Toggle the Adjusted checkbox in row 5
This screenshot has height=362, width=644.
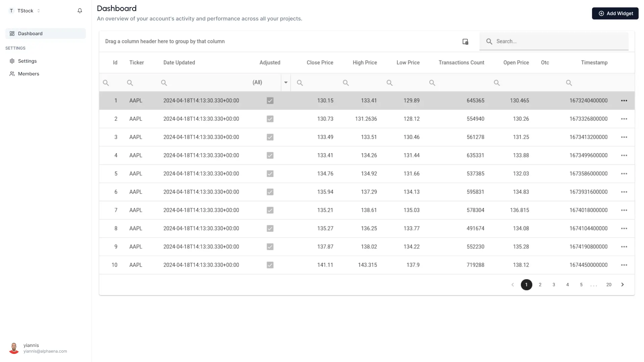[270, 174]
